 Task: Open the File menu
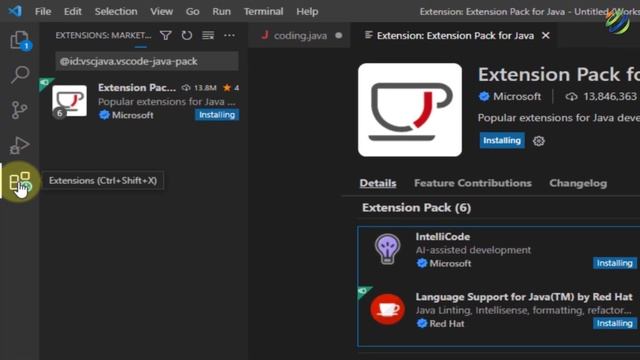(43, 11)
